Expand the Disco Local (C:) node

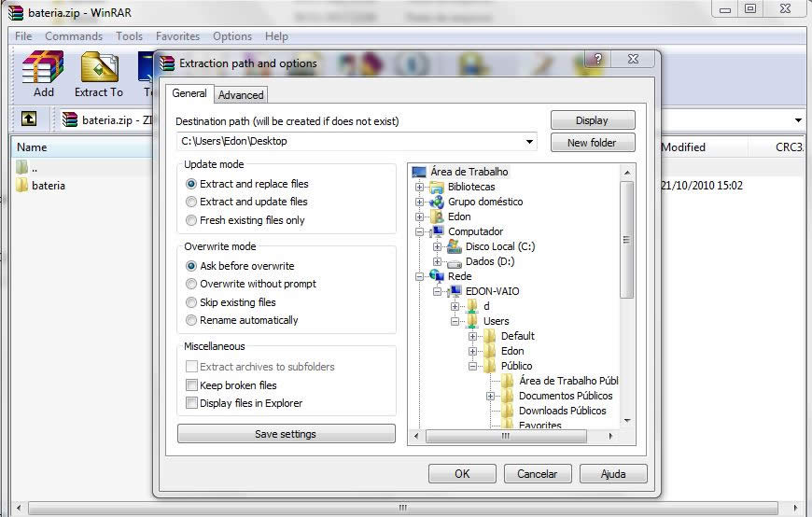click(x=437, y=247)
